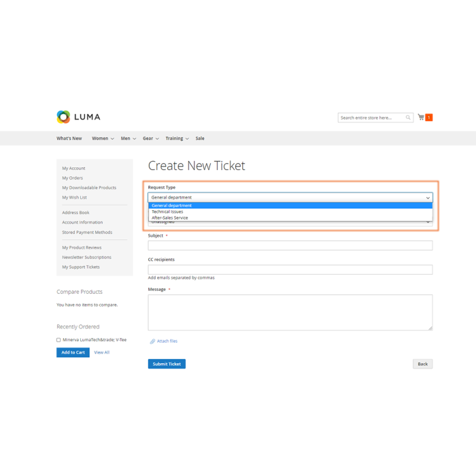Select After-Sales Service option
This screenshot has height=476, width=476.
[x=170, y=218]
